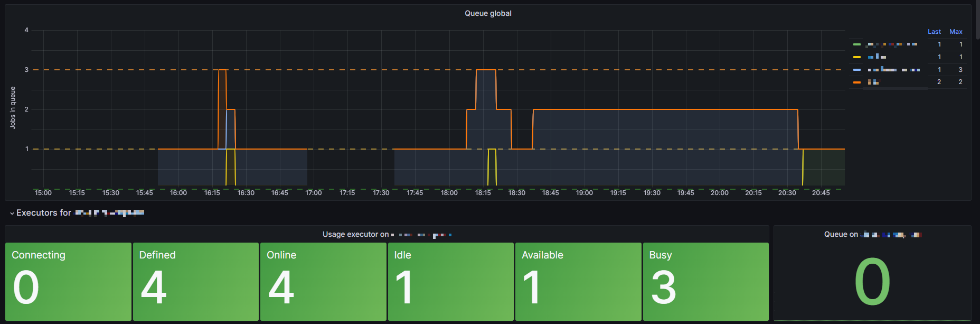Toggle the yellow series legend name

coord(877,57)
